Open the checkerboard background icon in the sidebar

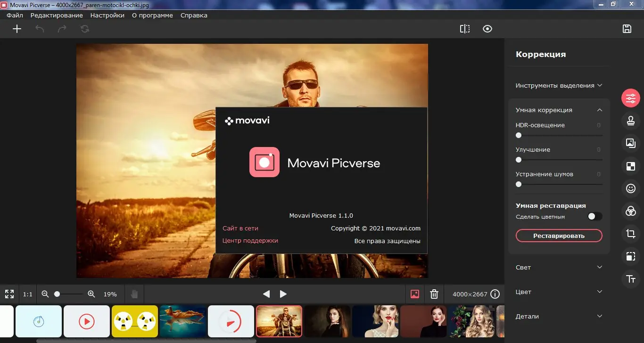click(x=631, y=166)
